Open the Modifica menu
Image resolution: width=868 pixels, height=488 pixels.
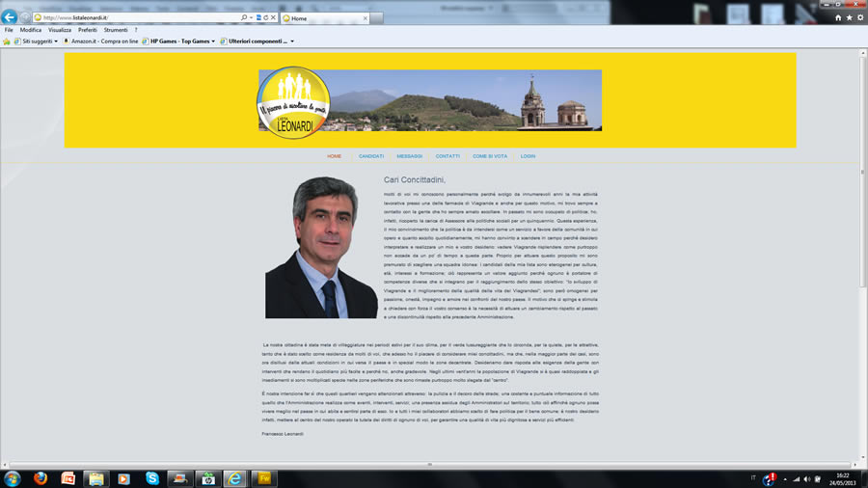pos(31,30)
